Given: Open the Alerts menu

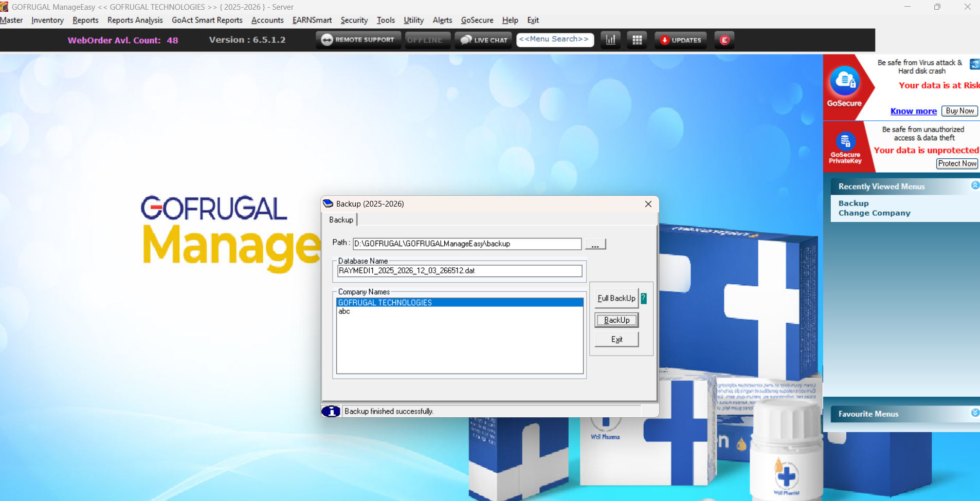Looking at the screenshot, I should [x=442, y=20].
